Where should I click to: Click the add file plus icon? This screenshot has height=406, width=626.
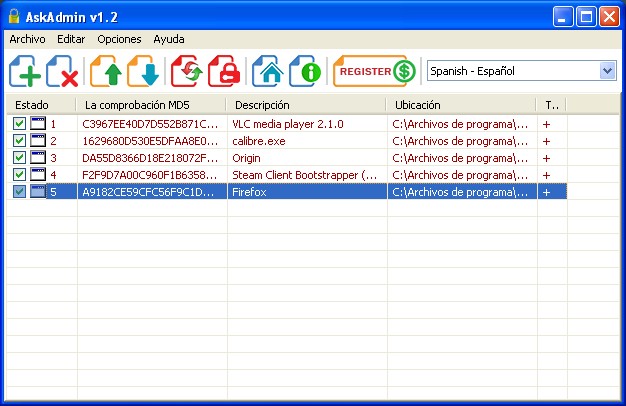25,71
